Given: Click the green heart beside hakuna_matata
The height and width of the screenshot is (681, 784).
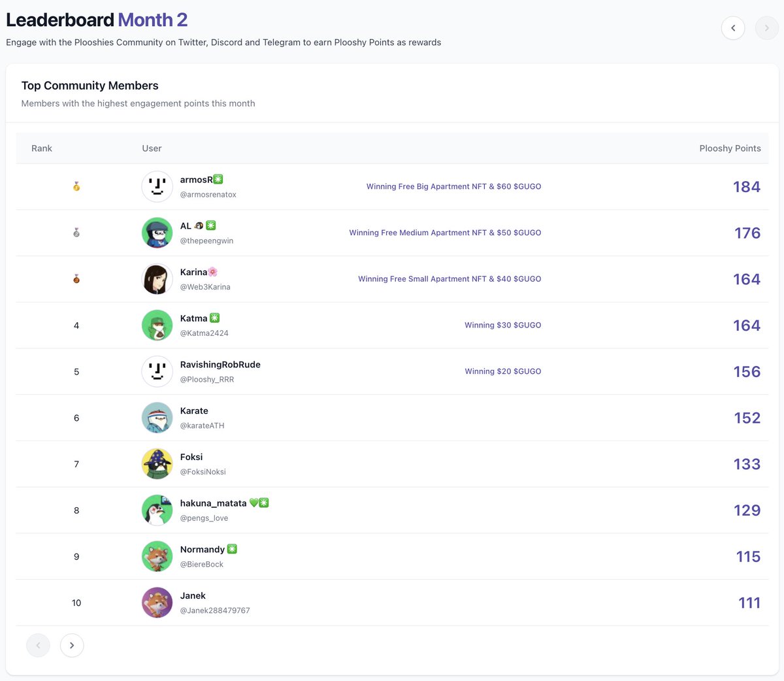Looking at the screenshot, I should [x=254, y=503].
